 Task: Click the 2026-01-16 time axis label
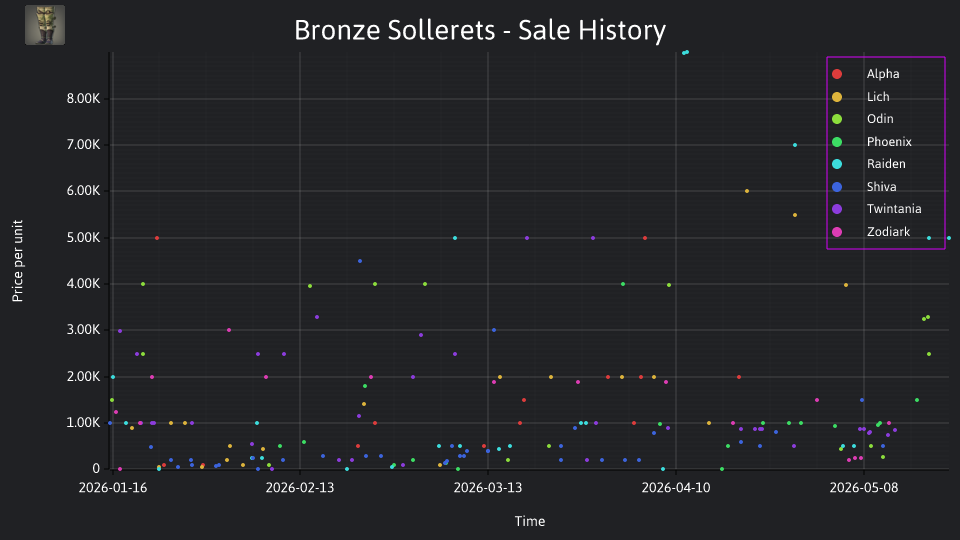click(x=113, y=488)
